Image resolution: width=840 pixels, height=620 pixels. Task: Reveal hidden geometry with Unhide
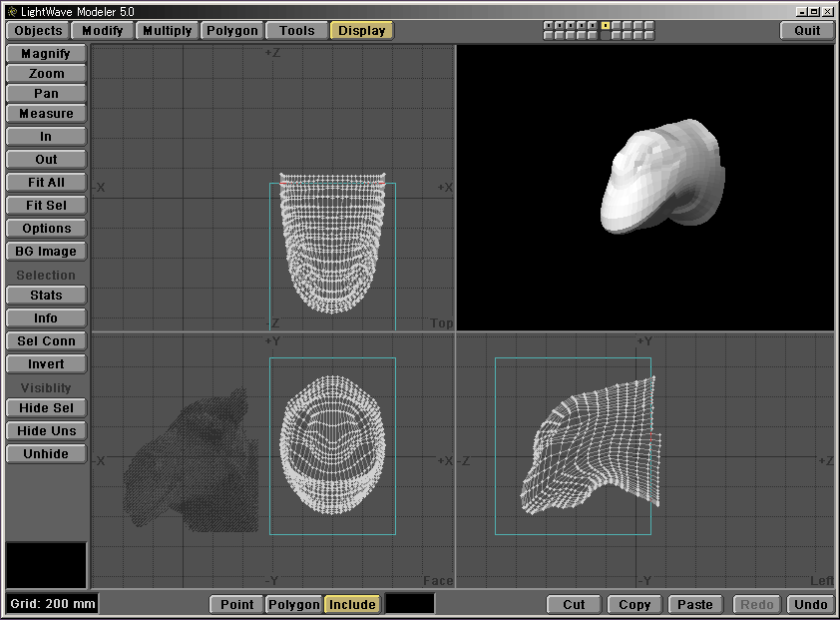46,454
